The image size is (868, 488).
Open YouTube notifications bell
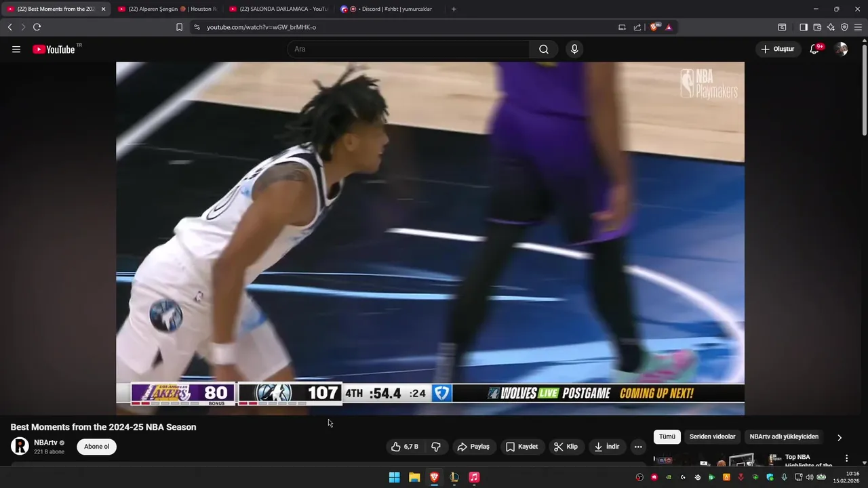(815, 49)
